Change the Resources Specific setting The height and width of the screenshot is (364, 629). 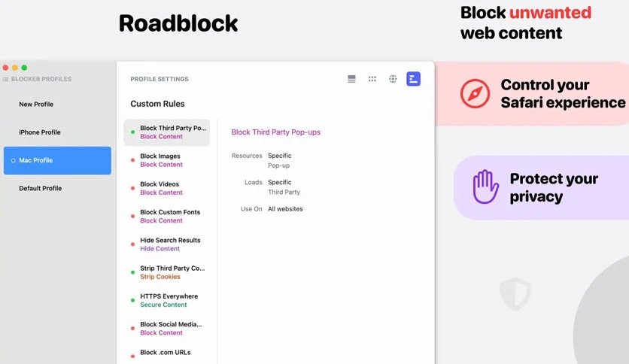(x=280, y=156)
